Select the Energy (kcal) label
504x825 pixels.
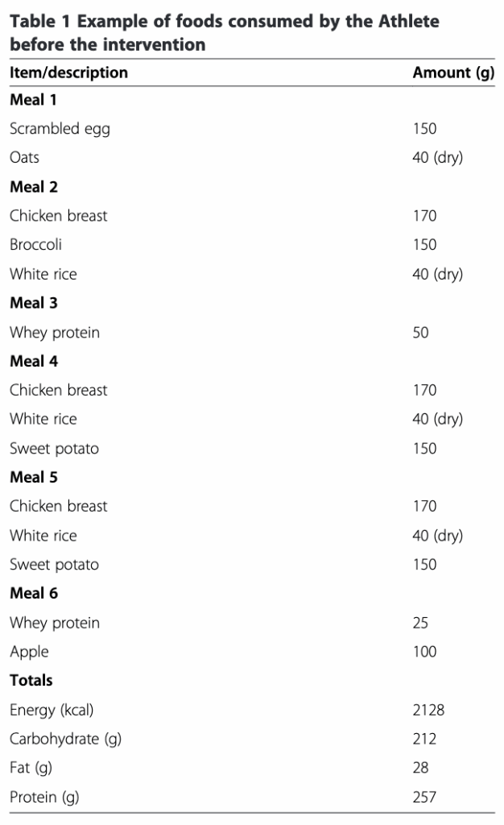[57, 710]
